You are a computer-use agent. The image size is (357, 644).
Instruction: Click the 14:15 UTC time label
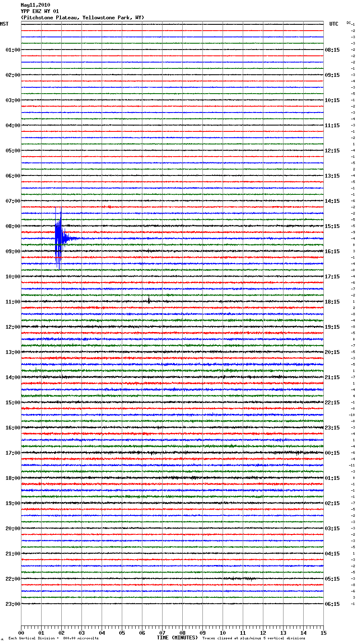[332, 201]
